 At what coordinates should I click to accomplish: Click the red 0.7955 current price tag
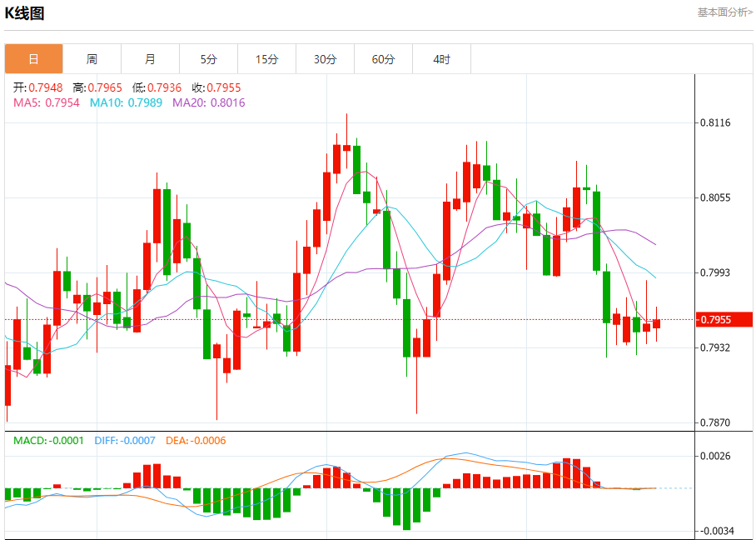724,320
